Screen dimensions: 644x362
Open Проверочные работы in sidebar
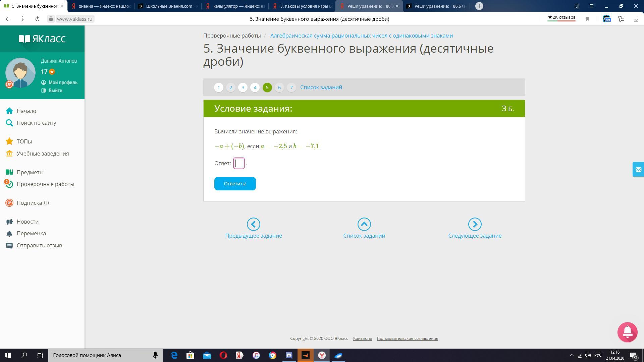[45, 184]
